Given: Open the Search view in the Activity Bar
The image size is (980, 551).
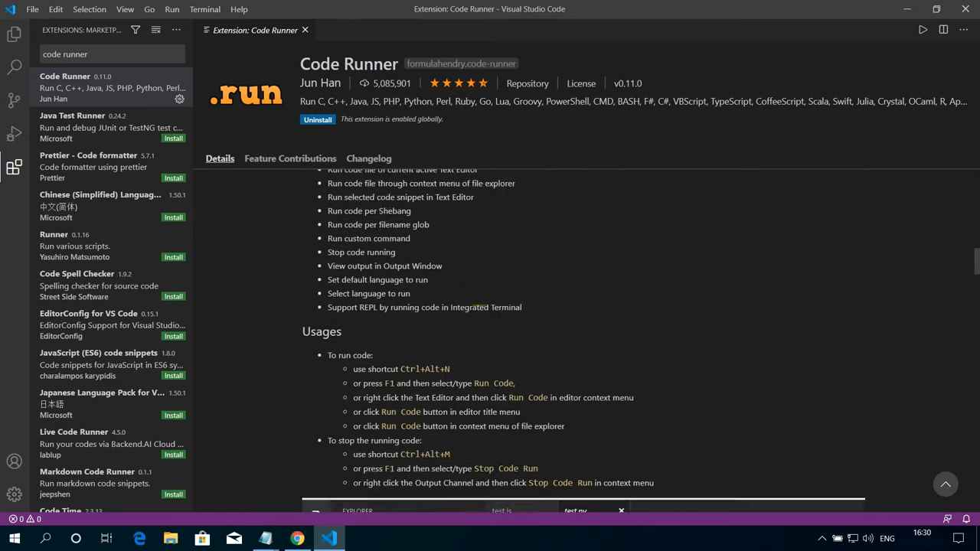Looking at the screenshot, I should click(x=14, y=67).
